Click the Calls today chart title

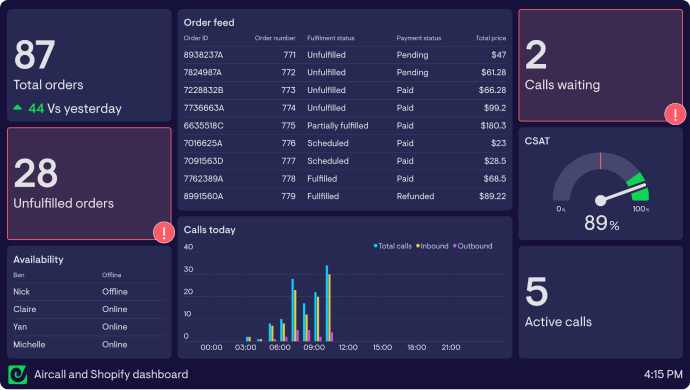(209, 230)
